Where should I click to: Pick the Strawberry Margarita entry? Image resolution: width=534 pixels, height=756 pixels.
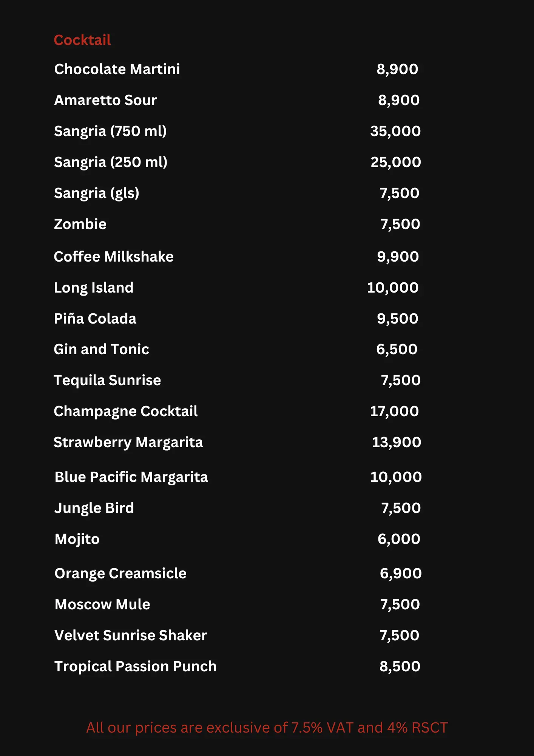tap(128, 442)
